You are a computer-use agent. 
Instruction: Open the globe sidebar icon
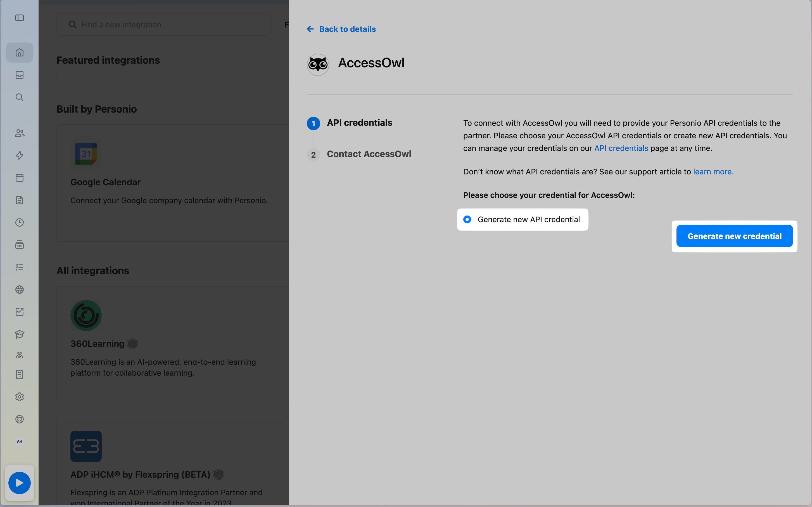tap(20, 289)
